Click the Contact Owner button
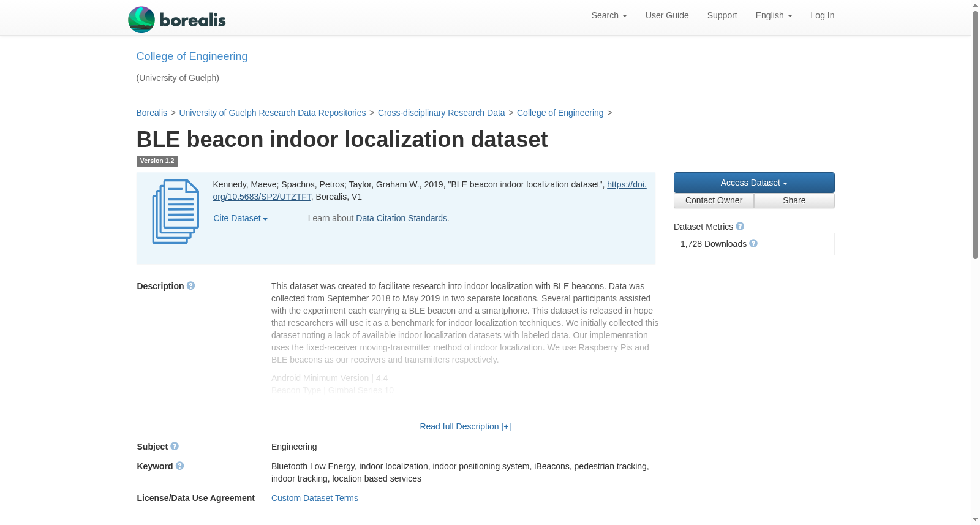The image size is (980, 525). tap(714, 200)
